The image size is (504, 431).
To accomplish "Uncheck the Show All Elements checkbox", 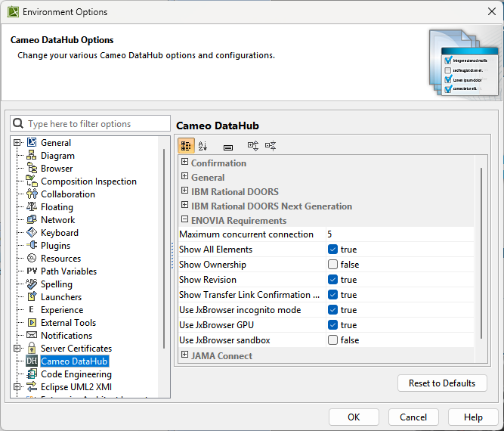I will [332, 250].
